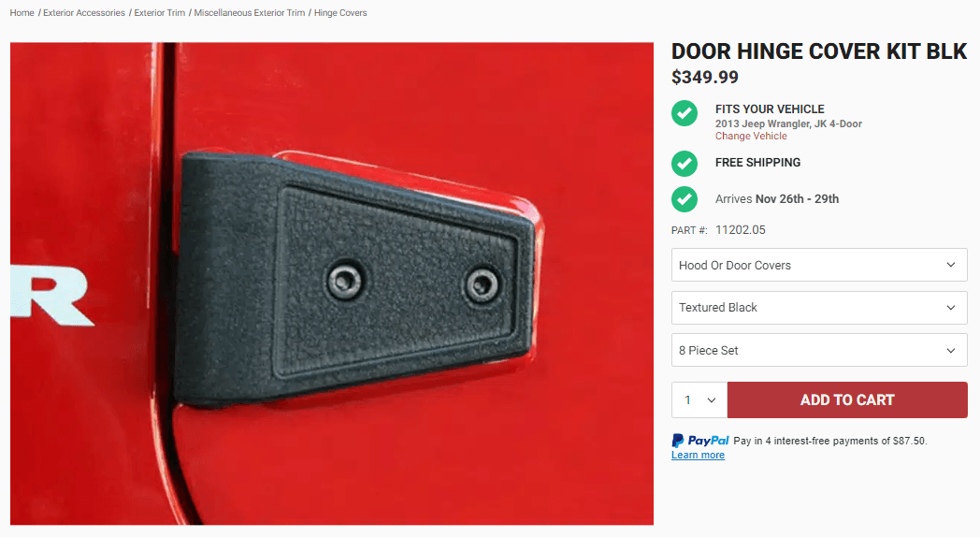The image size is (980, 537).
Task: Click the Change Vehicle link
Action: coord(751,136)
